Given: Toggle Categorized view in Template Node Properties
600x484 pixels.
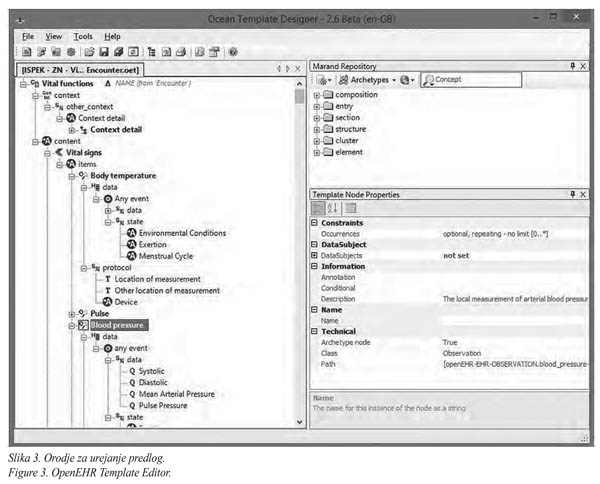Looking at the screenshot, I should coord(317,208).
